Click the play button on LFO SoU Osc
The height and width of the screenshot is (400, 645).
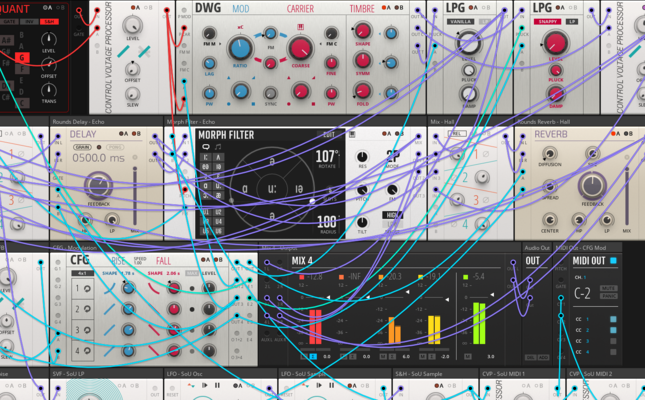click(x=204, y=386)
